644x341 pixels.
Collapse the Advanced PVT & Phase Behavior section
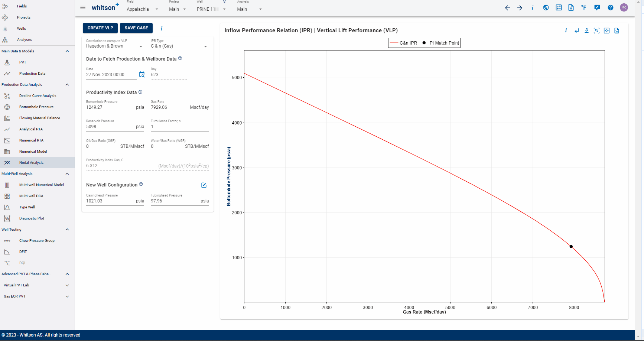(x=67, y=274)
